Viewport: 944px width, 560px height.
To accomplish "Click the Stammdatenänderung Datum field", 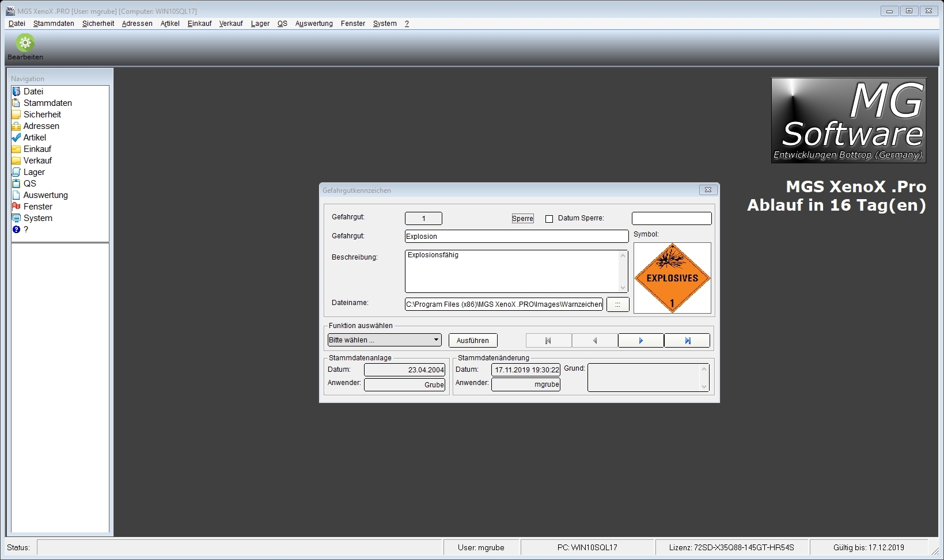I will pos(526,370).
